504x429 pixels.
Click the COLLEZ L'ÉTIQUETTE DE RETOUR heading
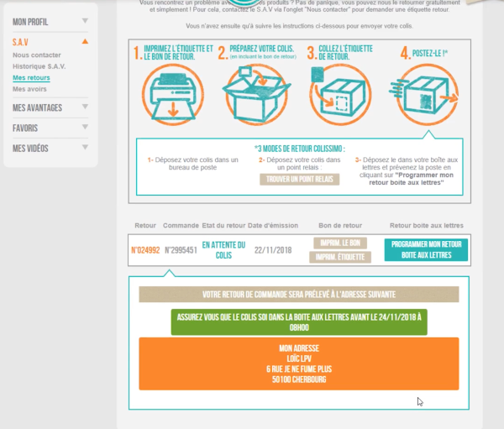(345, 53)
